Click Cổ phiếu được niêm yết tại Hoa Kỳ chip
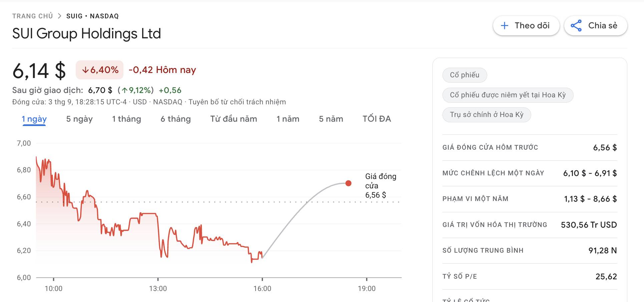This screenshot has height=302, width=644. tap(508, 95)
